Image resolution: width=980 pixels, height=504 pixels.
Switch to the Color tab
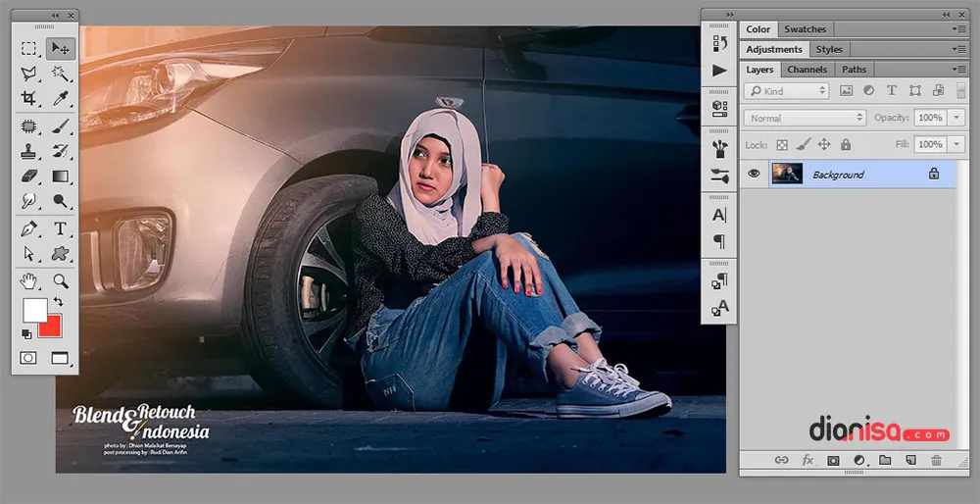[758, 29]
